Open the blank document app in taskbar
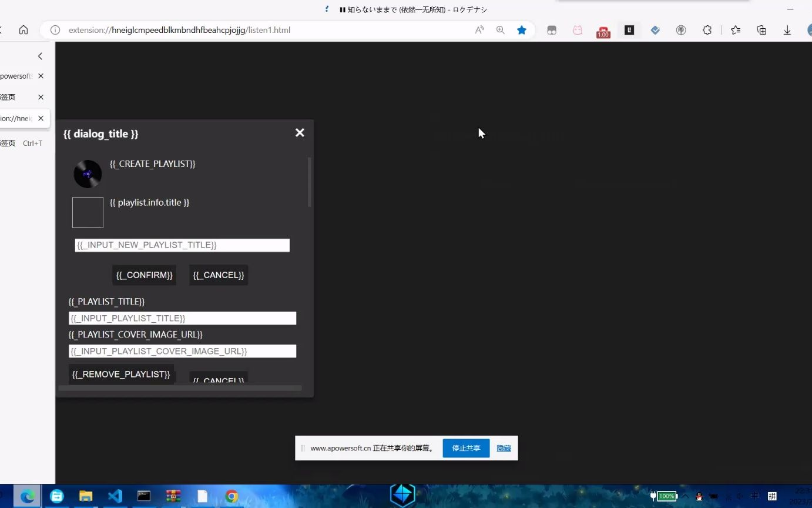 coord(202,497)
